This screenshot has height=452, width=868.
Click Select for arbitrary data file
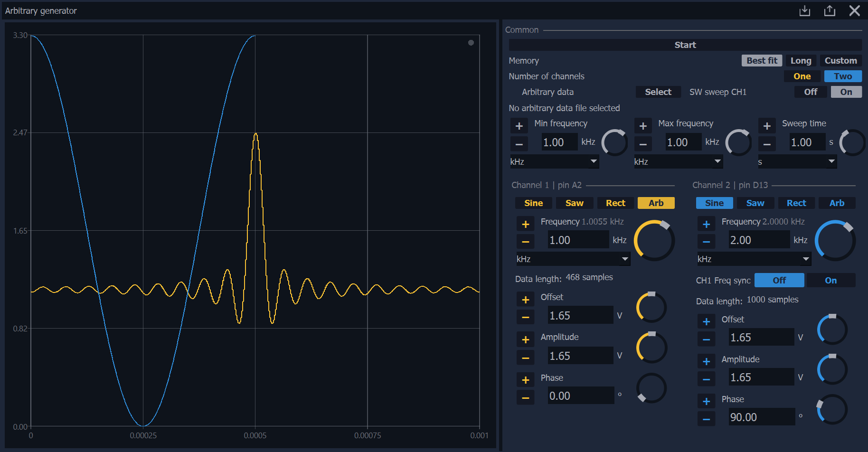[x=658, y=92]
